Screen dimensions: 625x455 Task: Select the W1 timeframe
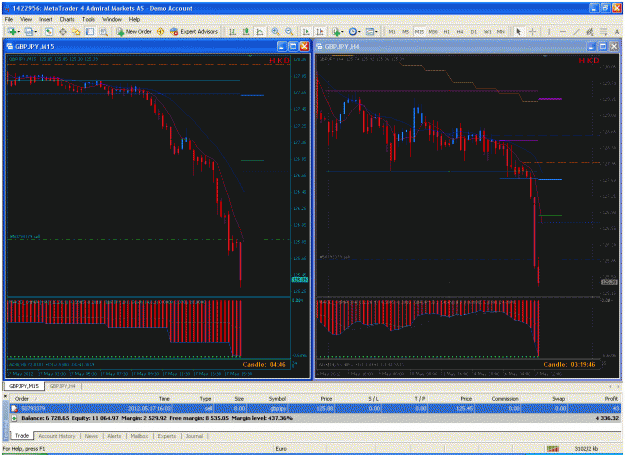[487, 31]
